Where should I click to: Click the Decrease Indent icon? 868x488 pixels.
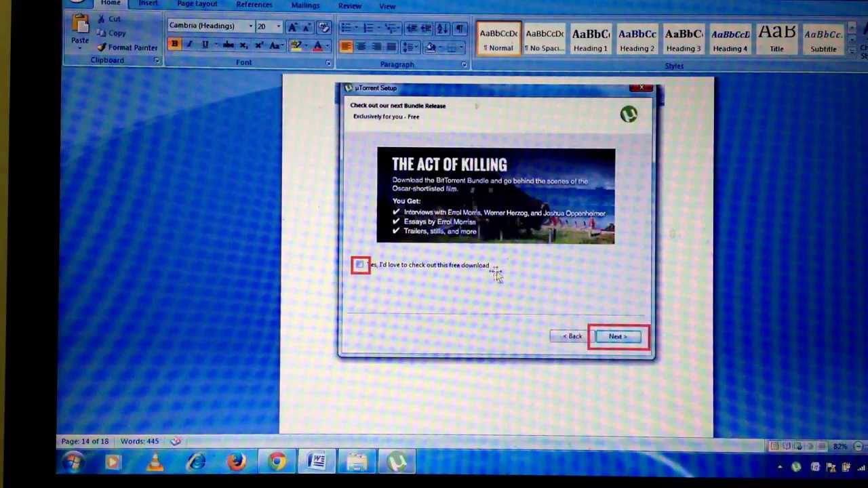pyautogui.click(x=411, y=28)
